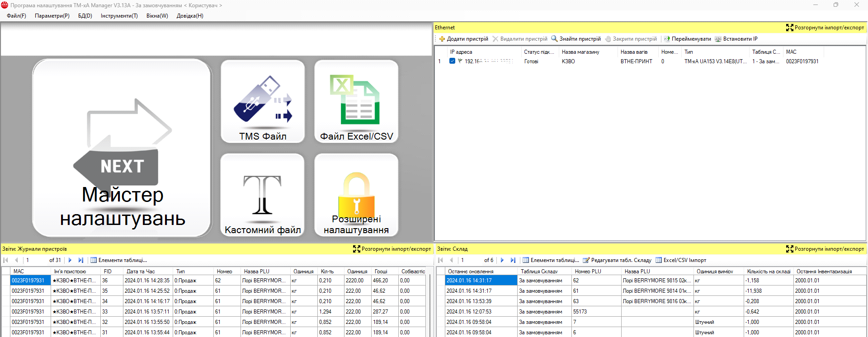868x337 pixels.
Task: Expand Журнали пристроїв panel import/export
Action: coord(392,249)
